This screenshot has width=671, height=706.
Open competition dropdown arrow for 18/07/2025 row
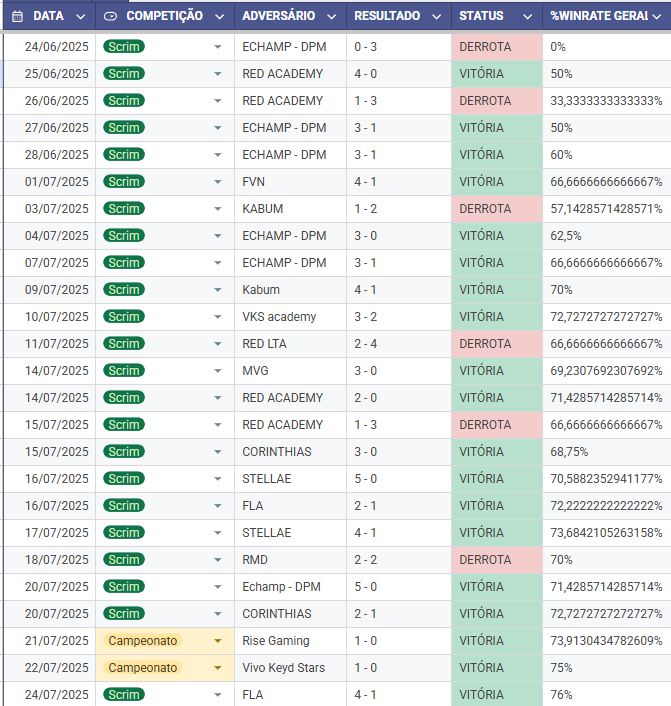point(218,560)
